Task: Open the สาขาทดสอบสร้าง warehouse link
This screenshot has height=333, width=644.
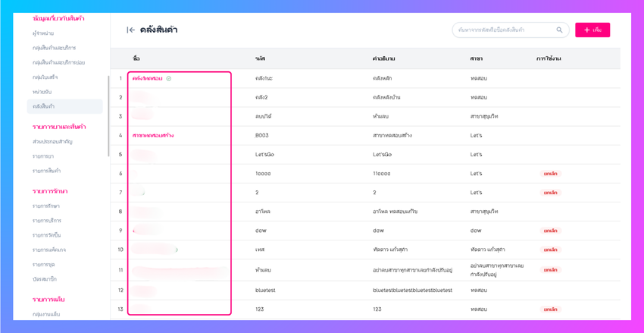Action: 152,136
